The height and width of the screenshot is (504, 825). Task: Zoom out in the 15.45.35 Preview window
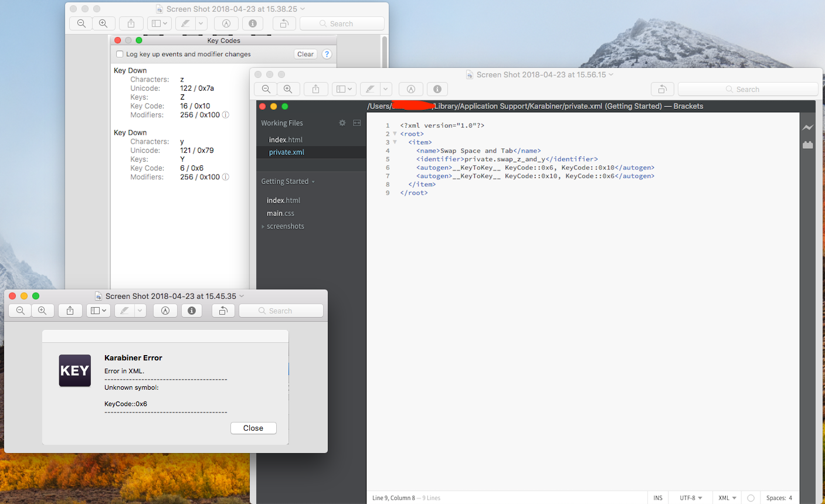coord(21,311)
